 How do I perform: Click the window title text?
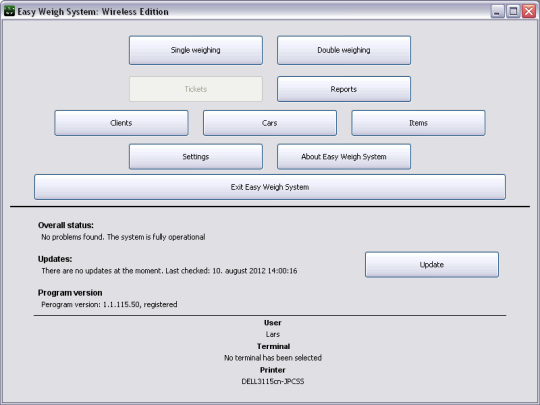point(93,12)
